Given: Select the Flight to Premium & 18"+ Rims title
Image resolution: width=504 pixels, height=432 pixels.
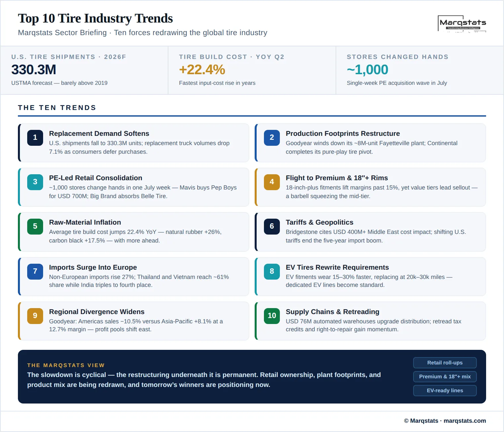Looking at the screenshot, I should click(337, 178).
